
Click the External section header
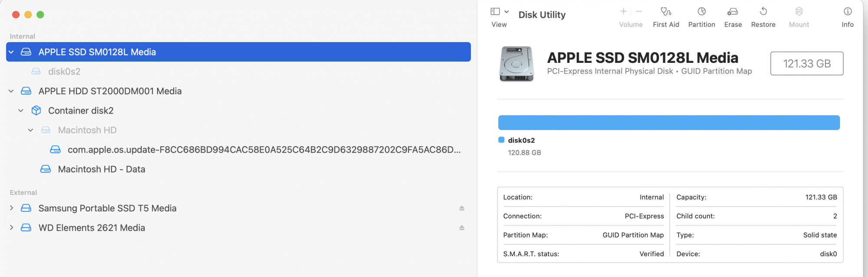point(23,192)
